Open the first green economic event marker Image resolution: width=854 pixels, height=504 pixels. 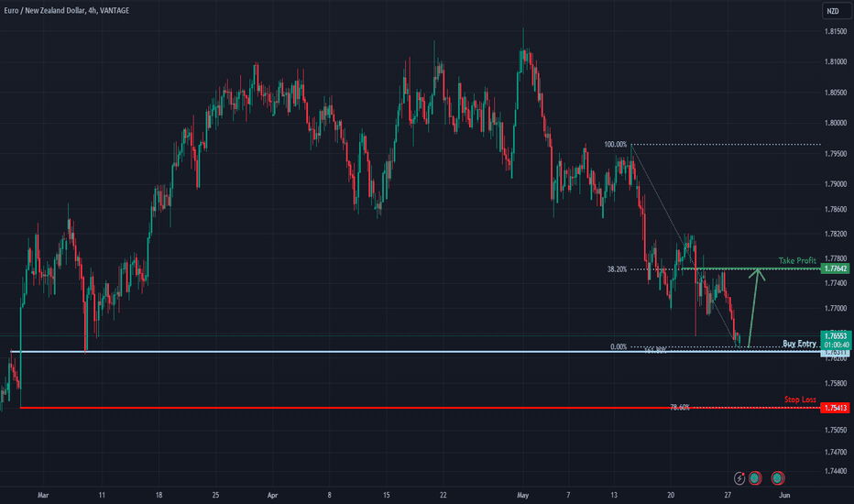[755, 478]
